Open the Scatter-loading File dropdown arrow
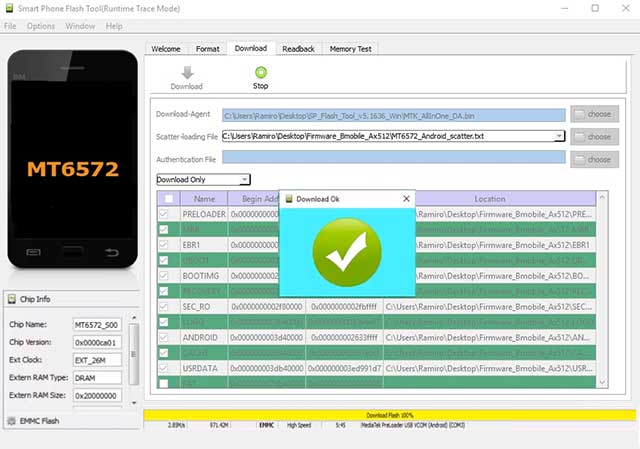640x449 pixels. pos(559,136)
